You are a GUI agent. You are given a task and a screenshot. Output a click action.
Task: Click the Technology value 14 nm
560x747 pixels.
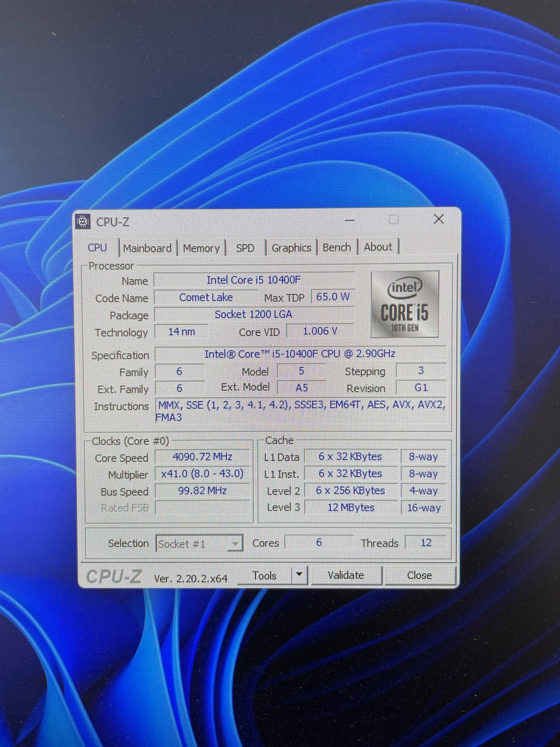coord(181,331)
